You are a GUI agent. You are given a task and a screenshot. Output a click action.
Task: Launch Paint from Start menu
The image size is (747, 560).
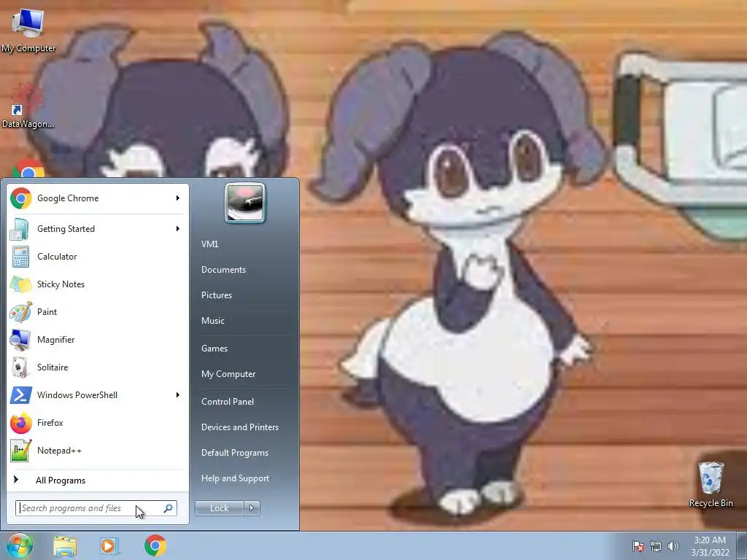pos(98,312)
